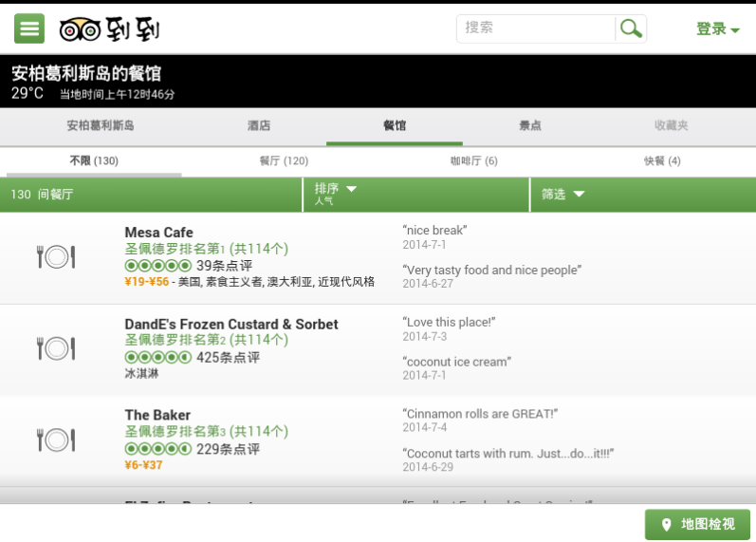756x542 pixels.
Task: Click DandE's Frozen Custard plate icon
Action: [56, 348]
